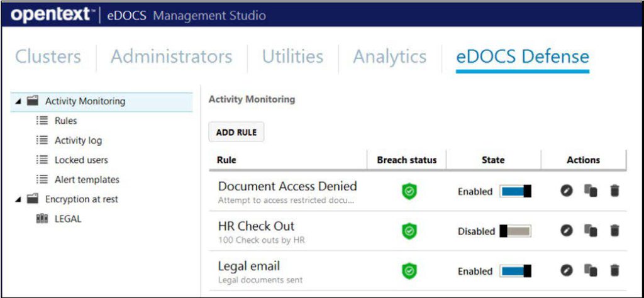Open the Clusters tab
644x298 pixels.
pos(48,57)
